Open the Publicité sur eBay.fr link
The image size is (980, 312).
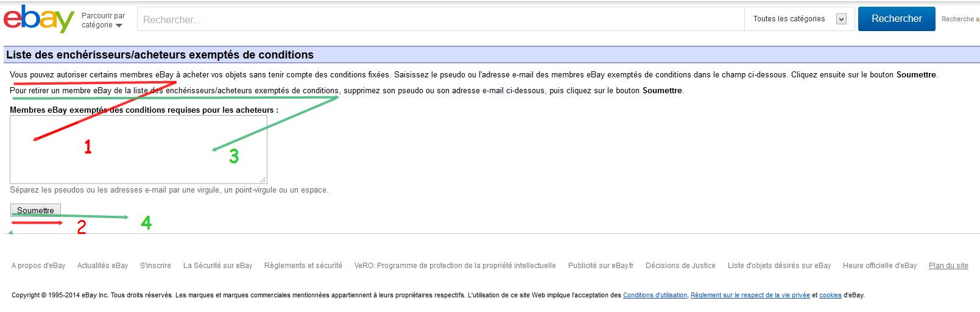[601, 266]
